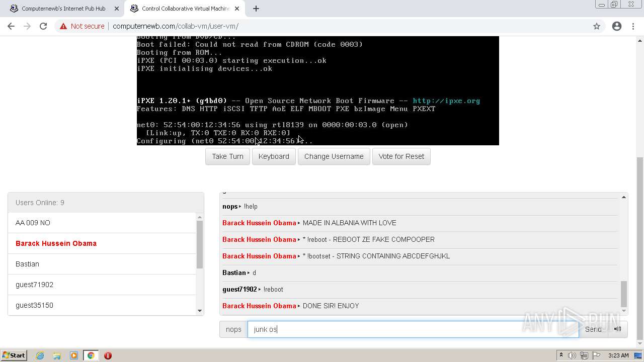The image size is (644, 362).
Task: Click the Users Online: 9 header
Action: pyautogui.click(x=106, y=203)
